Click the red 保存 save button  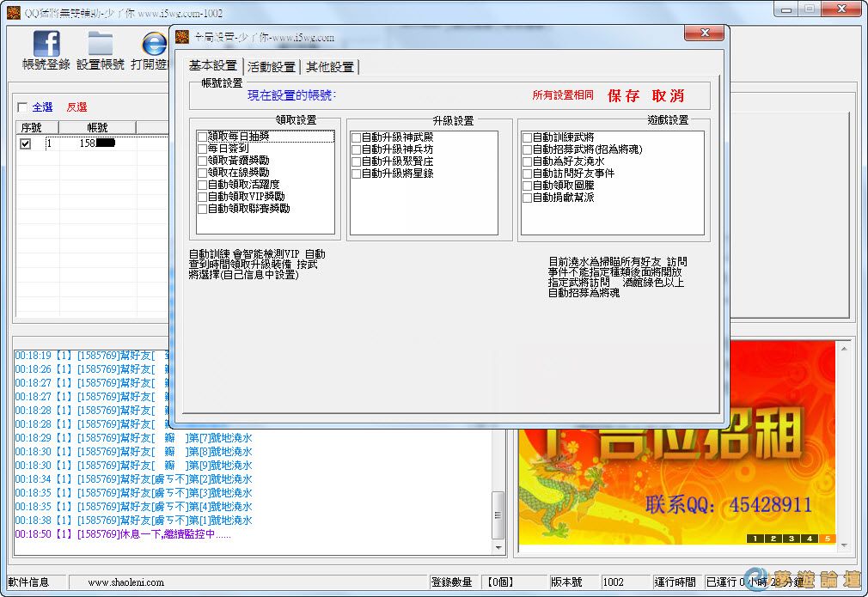coord(624,95)
